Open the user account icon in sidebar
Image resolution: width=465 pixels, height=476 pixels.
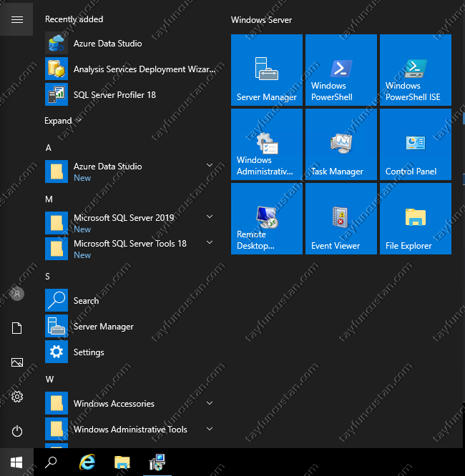(x=17, y=294)
